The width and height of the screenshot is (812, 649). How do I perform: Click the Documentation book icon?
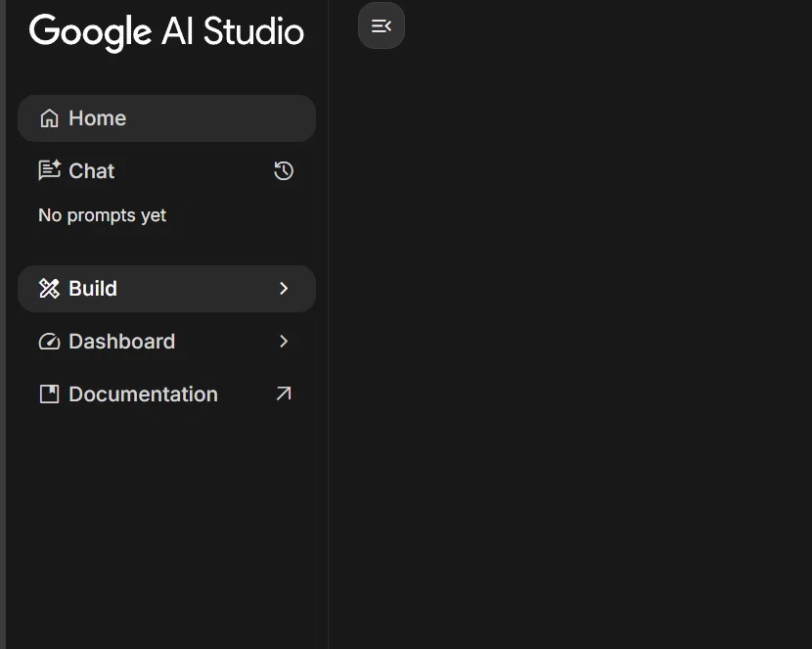tap(49, 394)
